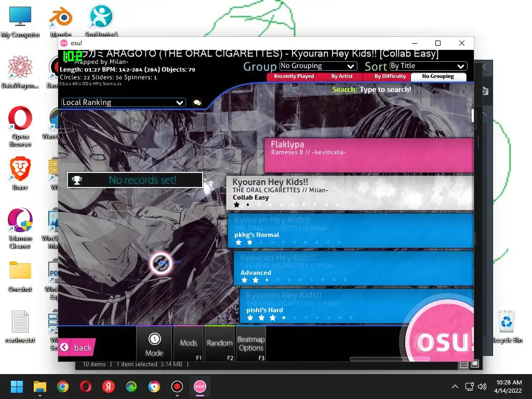Viewport: 532px width, 399px height.
Task: Open DataWagon desktop shortcut
Action: coord(20,72)
